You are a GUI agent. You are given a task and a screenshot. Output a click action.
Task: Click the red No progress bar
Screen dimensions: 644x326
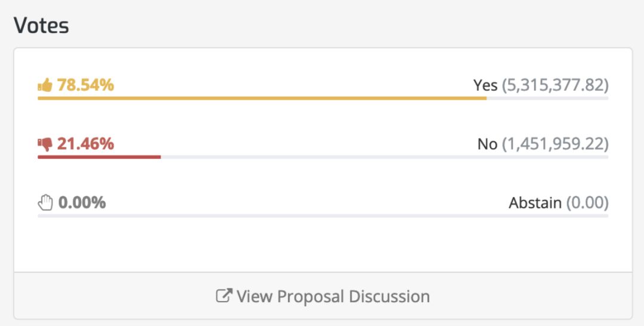(x=99, y=157)
